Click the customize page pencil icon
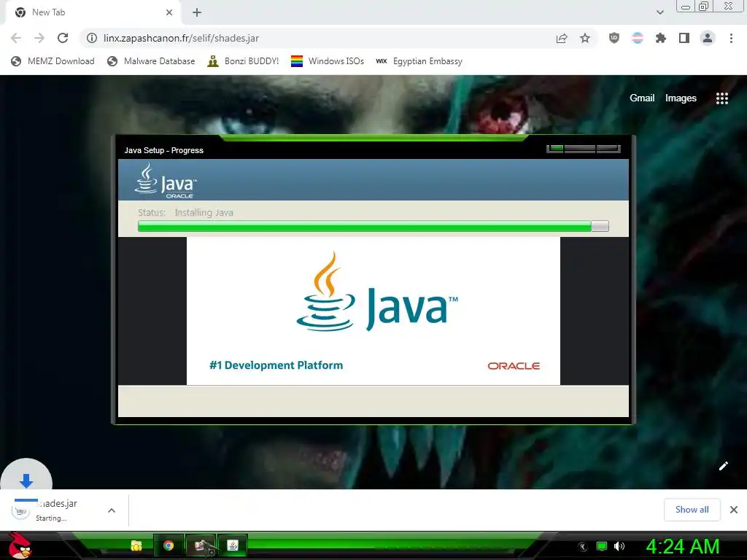Viewport: 747px width, 560px height. tap(723, 466)
